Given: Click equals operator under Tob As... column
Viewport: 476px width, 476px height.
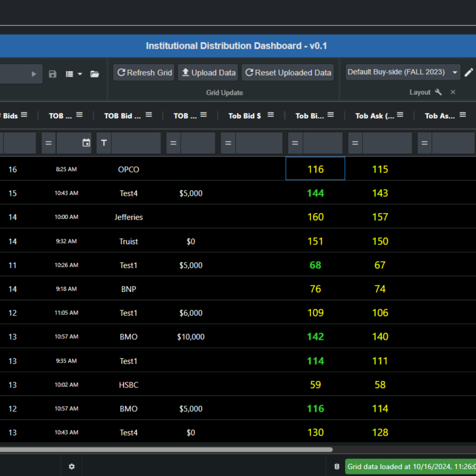Looking at the screenshot, I should (x=425, y=143).
